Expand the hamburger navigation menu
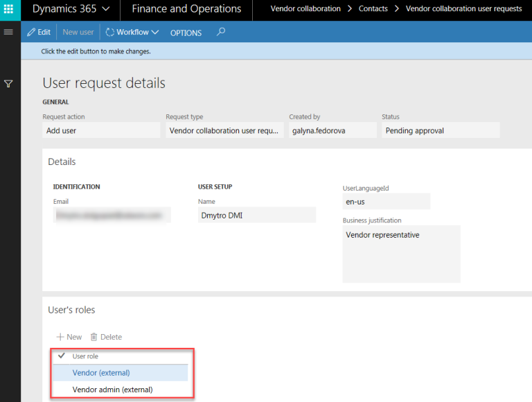Viewport: 532px width, 402px height. tap(9, 33)
